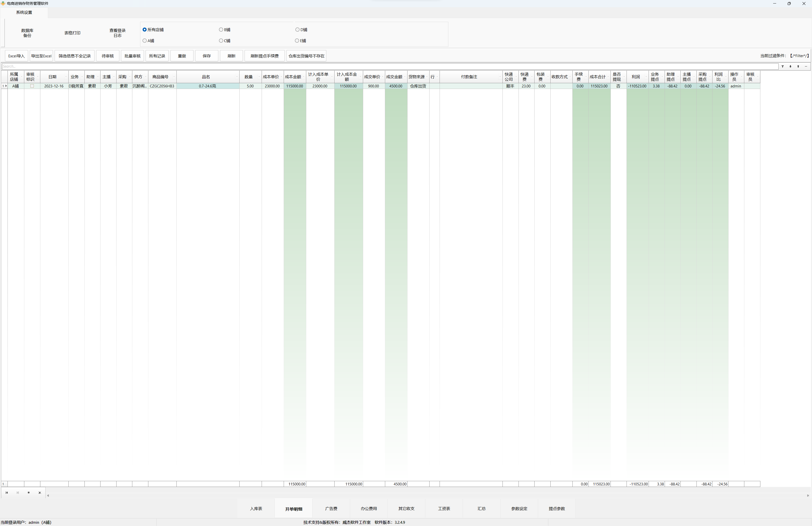Click the 仓库出货编号不存在 button
The width and height of the screenshot is (812, 526).
coord(306,56)
